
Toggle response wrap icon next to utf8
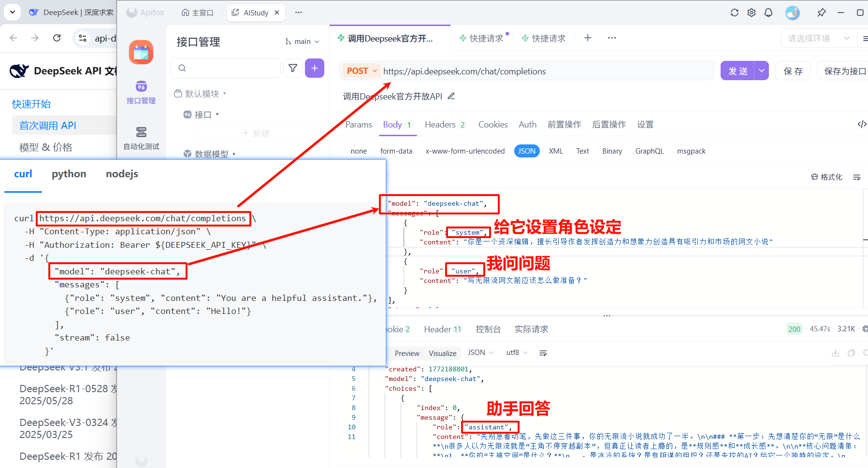pos(543,353)
